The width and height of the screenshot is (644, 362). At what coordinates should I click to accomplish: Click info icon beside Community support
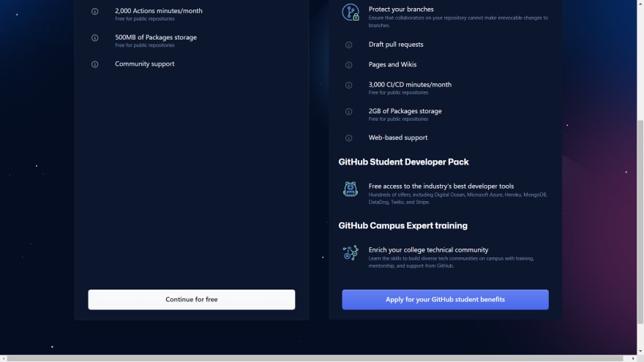tap(95, 64)
